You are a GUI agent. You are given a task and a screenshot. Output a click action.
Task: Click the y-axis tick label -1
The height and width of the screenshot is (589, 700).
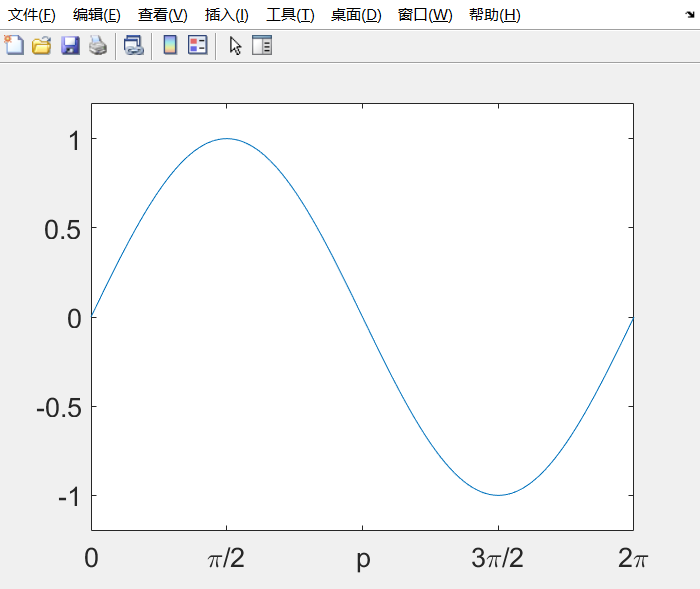pyautogui.click(x=69, y=497)
